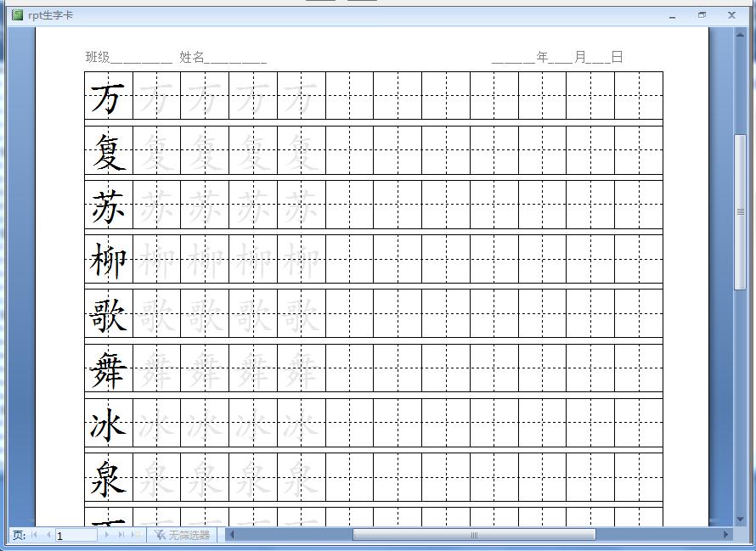Click the bold character 万 in first row

[109, 98]
